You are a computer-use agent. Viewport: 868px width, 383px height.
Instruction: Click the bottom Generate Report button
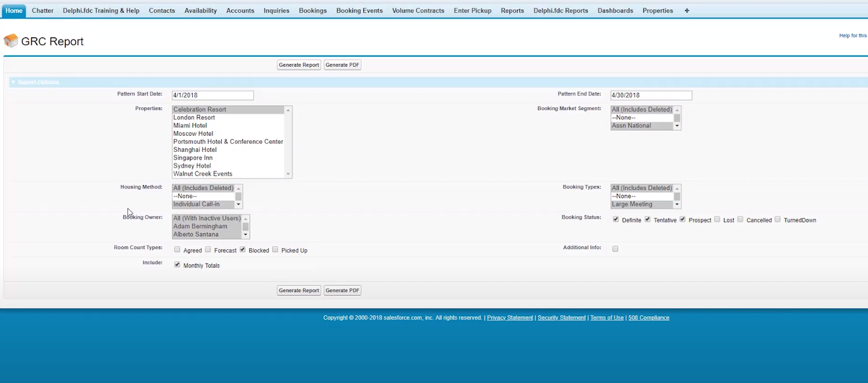coord(299,291)
